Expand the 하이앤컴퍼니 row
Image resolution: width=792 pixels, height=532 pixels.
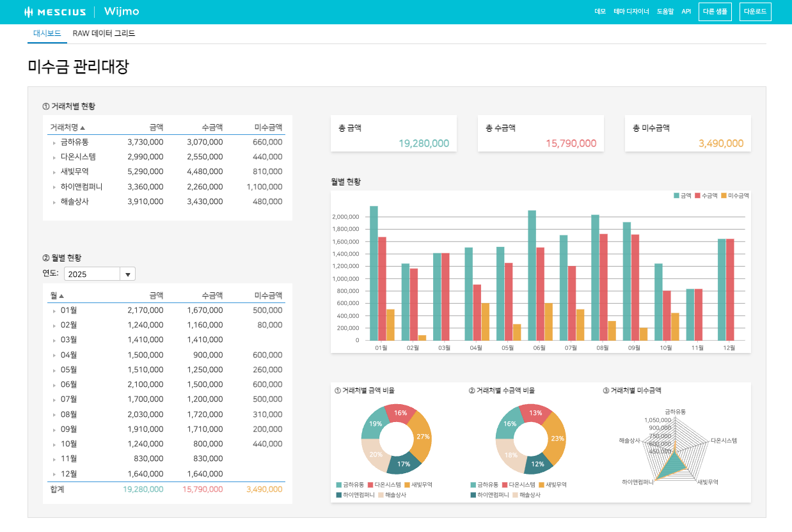(x=54, y=187)
